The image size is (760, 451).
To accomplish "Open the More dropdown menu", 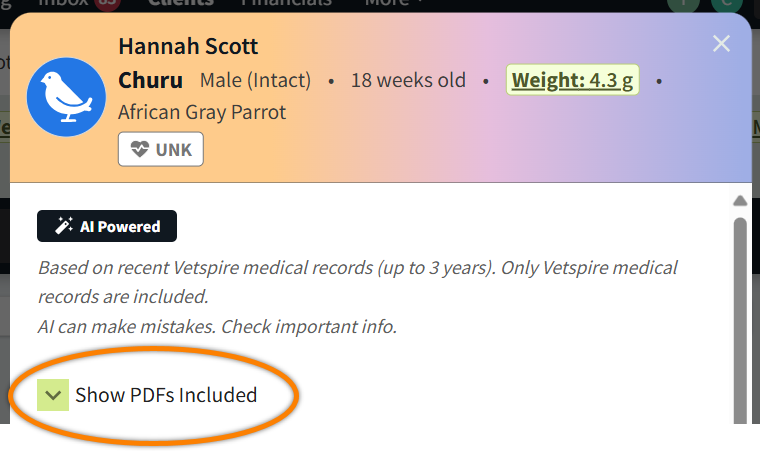I will pyautogui.click(x=389, y=3).
